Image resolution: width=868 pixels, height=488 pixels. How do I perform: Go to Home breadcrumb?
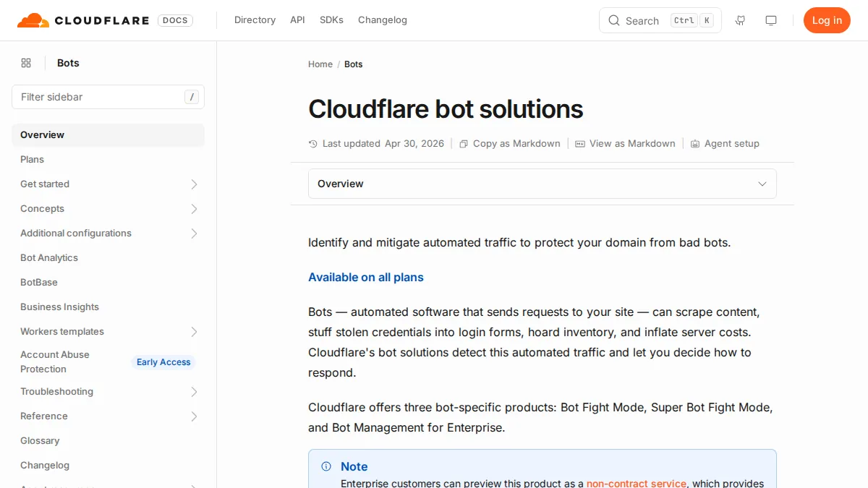pyautogui.click(x=320, y=64)
